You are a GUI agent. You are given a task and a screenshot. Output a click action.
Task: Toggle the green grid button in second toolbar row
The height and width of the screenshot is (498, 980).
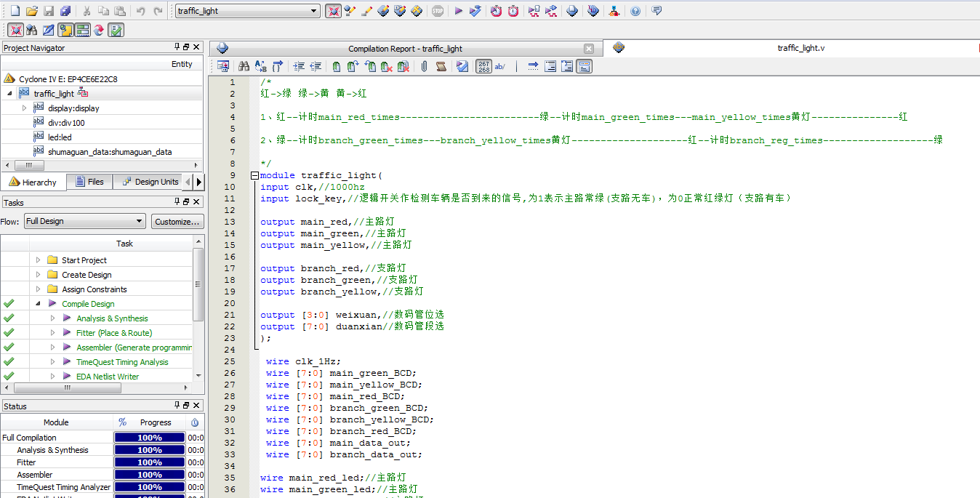point(82,30)
